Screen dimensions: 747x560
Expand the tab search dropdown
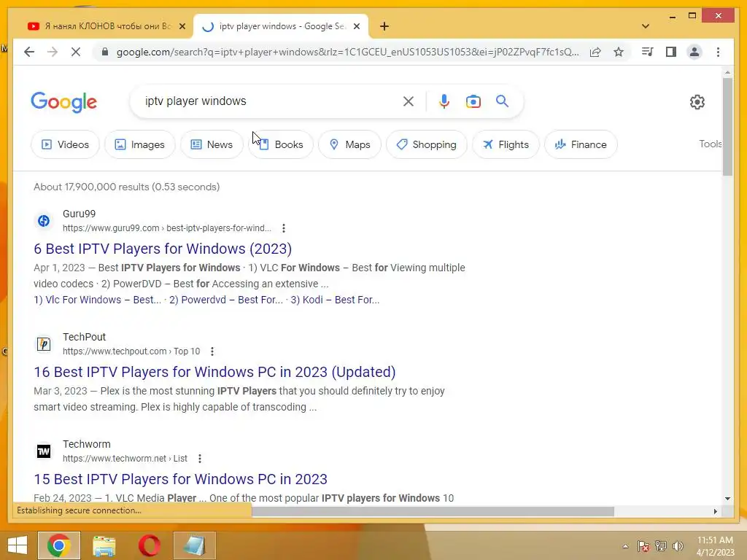[646, 26]
